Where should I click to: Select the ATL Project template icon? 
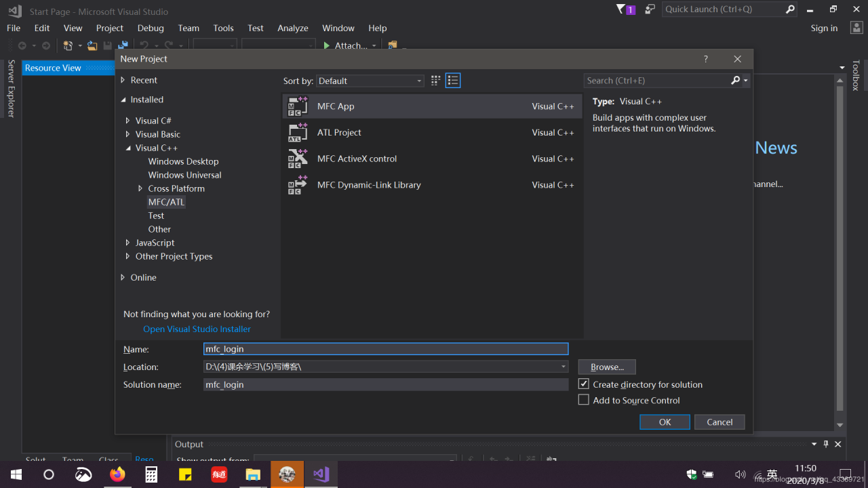298,133
